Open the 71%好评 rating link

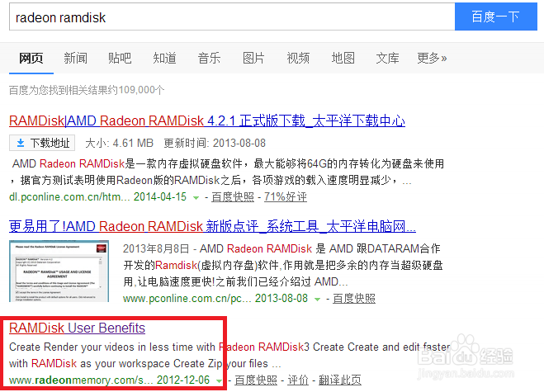coord(286,196)
